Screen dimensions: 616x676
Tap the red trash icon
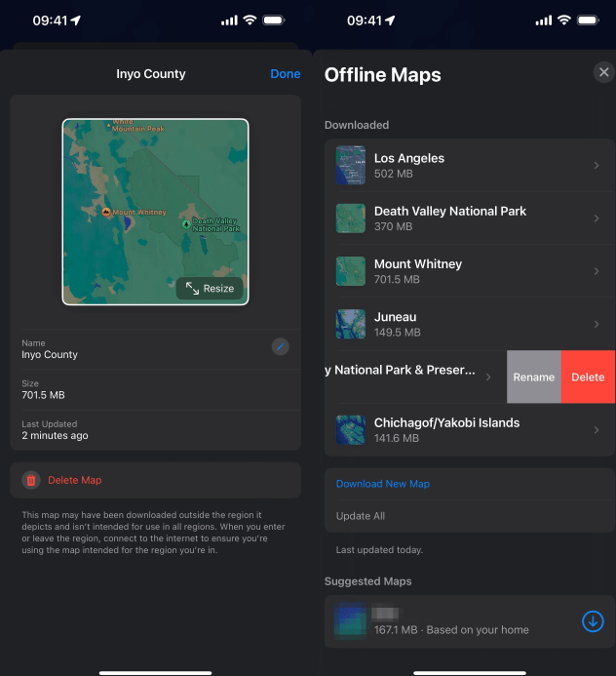31,480
